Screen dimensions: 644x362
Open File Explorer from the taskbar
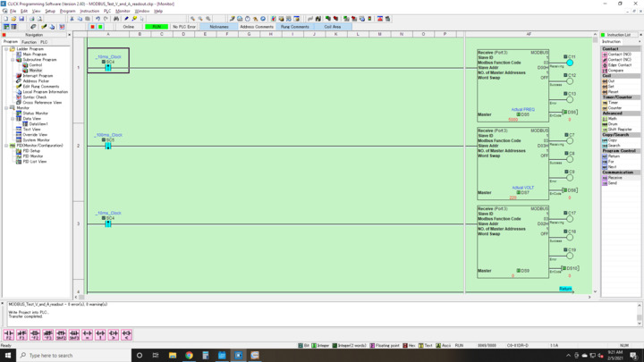point(173,355)
